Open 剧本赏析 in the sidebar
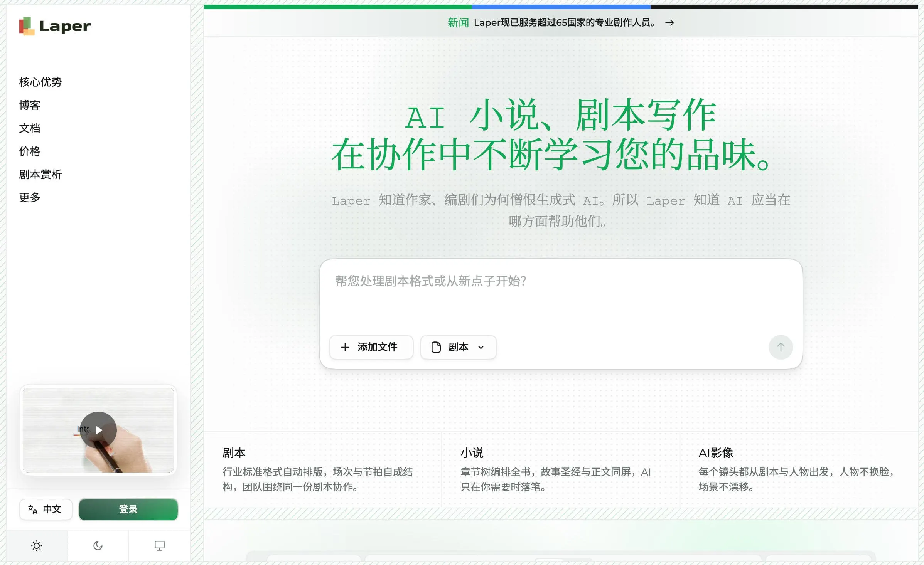Screen dimensions: 924x565 click(x=40, y=174)
